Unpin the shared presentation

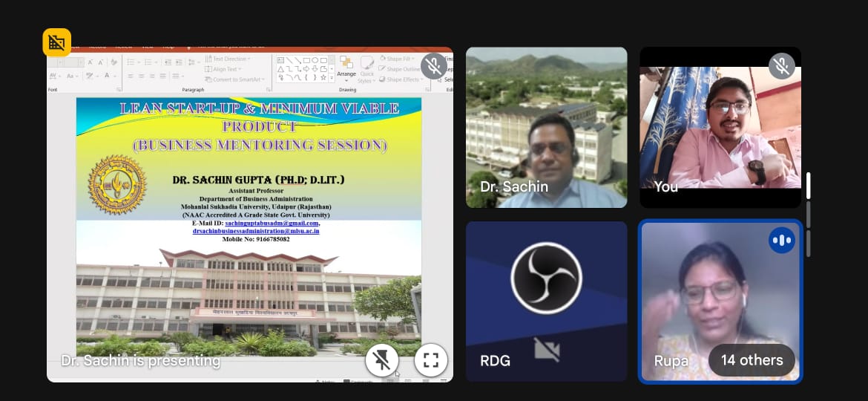point(382,360)
